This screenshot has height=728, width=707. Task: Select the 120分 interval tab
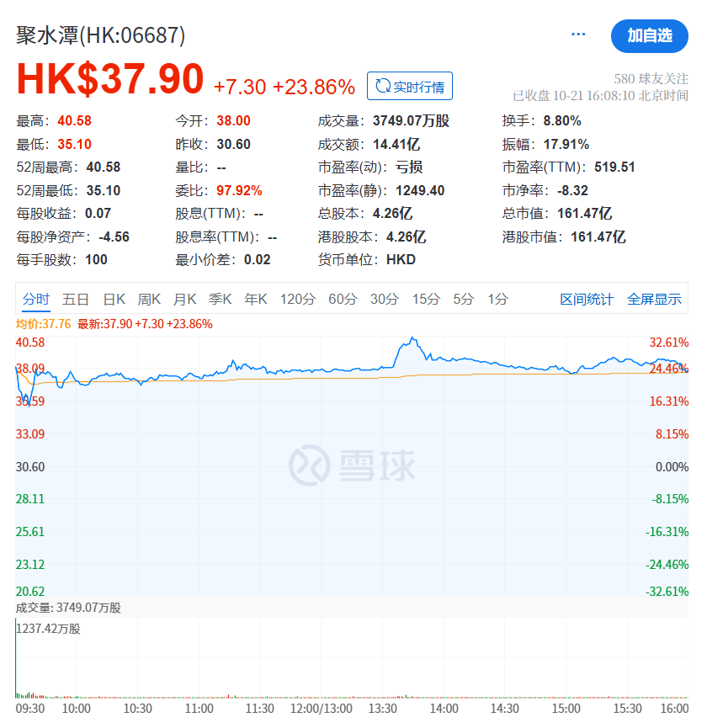coord(298,299)
